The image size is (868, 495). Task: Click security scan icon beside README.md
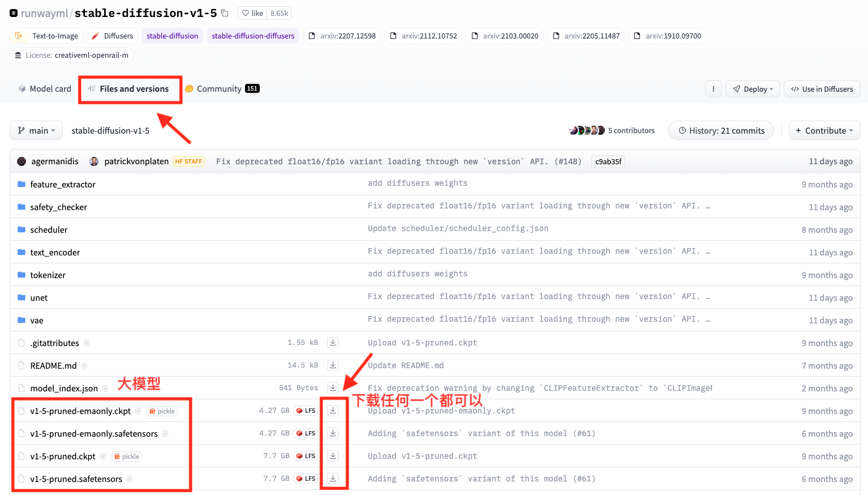click(x=84, y=365)
